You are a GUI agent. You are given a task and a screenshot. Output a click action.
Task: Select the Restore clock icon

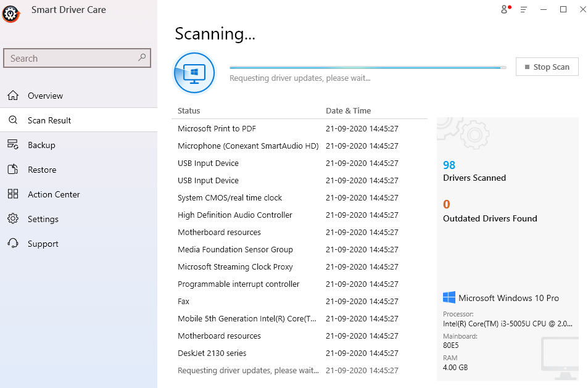pyautogui.click(x=13, y=169)
